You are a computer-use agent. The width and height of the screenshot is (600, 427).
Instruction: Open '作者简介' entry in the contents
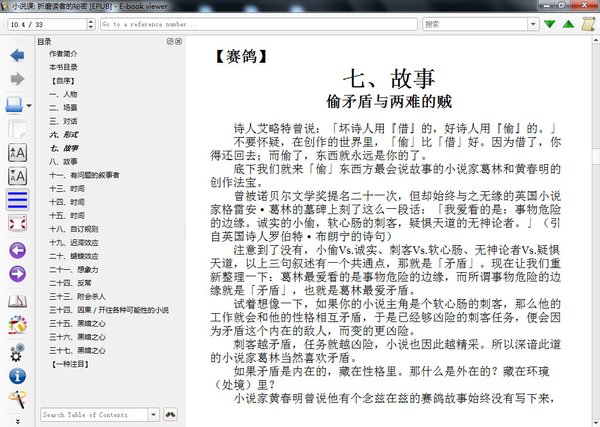pos(67,54)
